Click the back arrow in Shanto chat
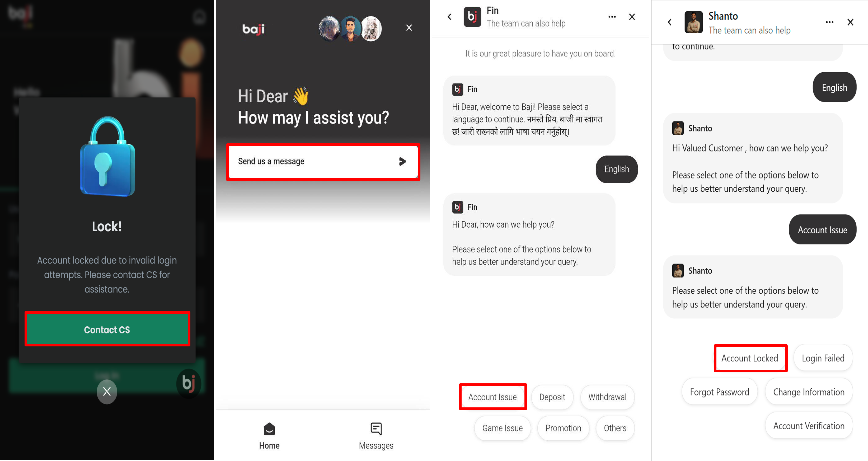Viewport: 868px width, 461px height. [x=669, y=22]
